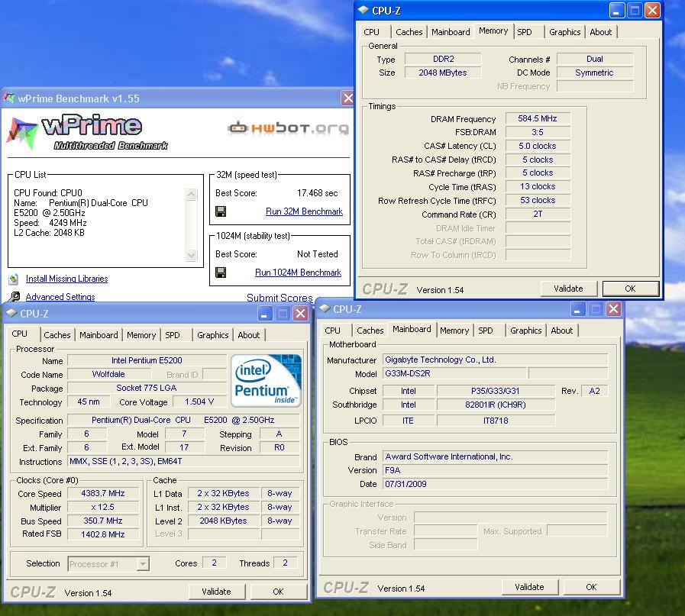Screen dimensions: 685x616
Task: Click the Run 32M Benchmark link
Action: pos(304,211)
